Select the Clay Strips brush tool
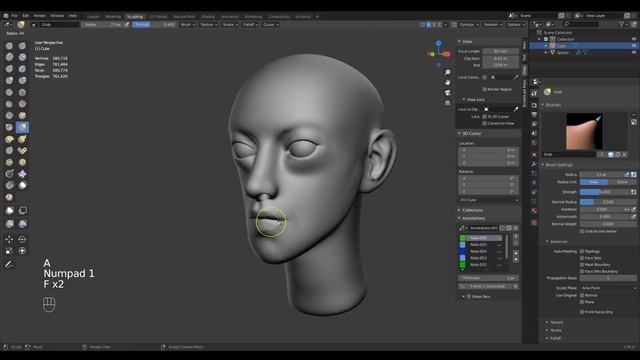 point(22,57)
